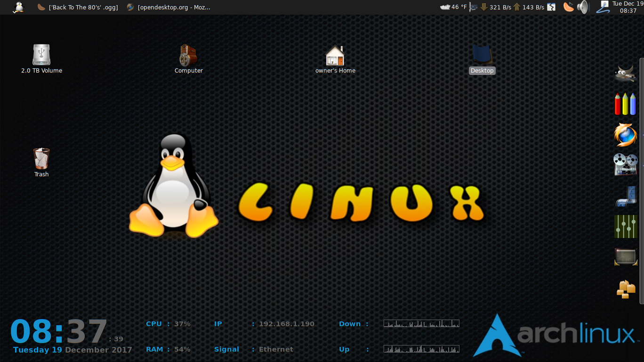Open the Clementine orange tray icon
The width and height of the screenshot is (644, 362).
point(569,7)
